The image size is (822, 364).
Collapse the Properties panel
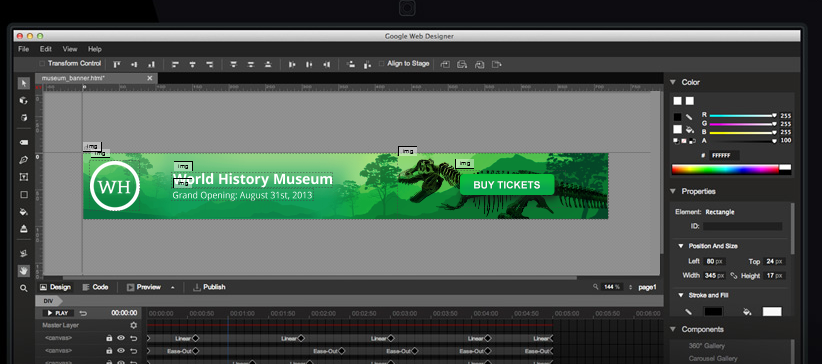click(673, 191)
